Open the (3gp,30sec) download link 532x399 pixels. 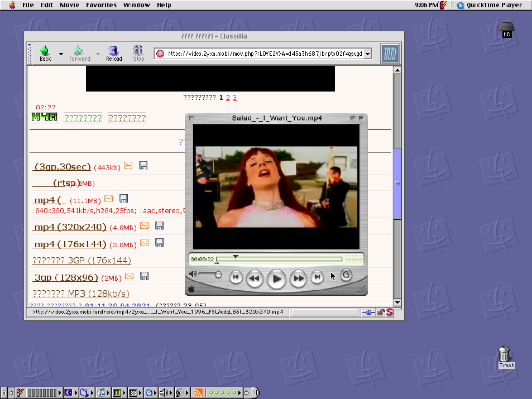click(x=63, y=167)
